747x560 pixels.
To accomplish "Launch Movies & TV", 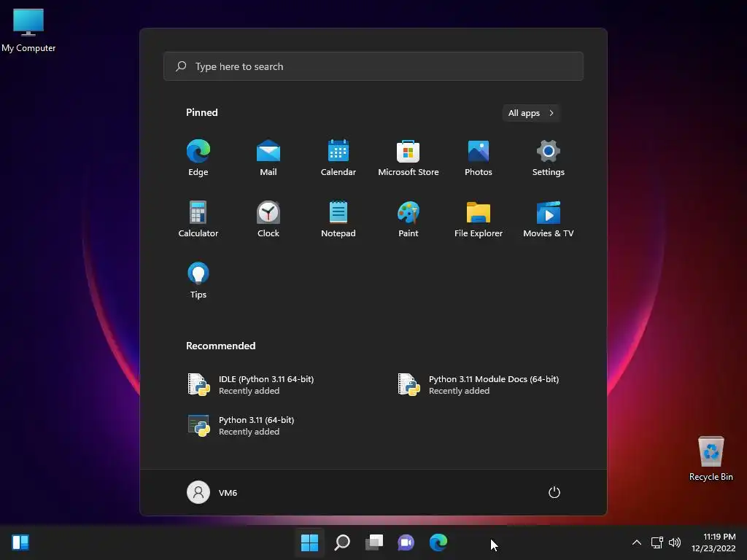I will (549, 219).
